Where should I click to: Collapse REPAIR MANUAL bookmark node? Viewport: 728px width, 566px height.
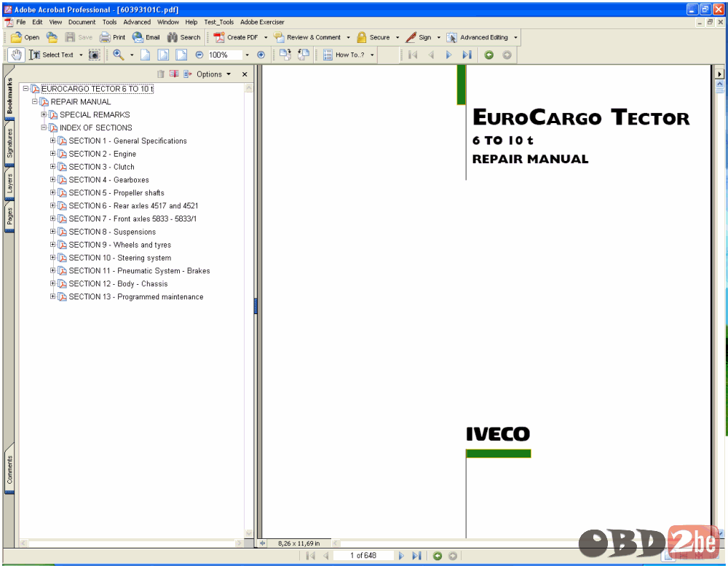click(34, 101)
